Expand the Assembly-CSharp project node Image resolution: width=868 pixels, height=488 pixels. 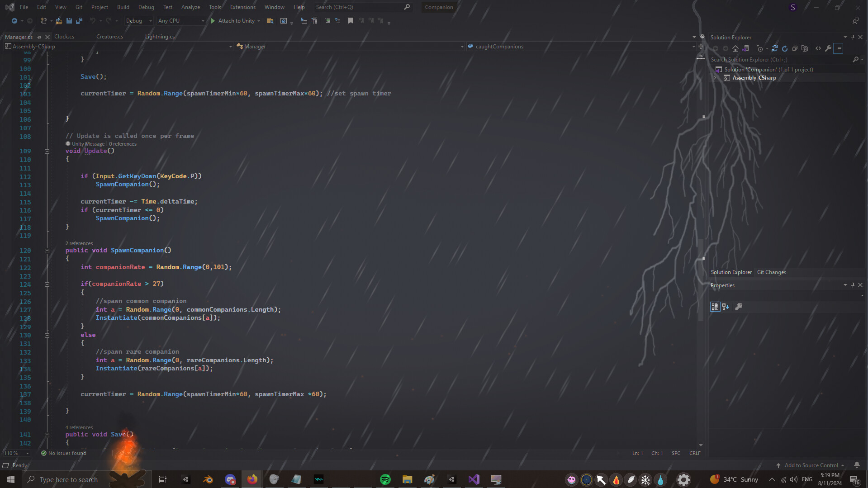(x=715, y=77)
